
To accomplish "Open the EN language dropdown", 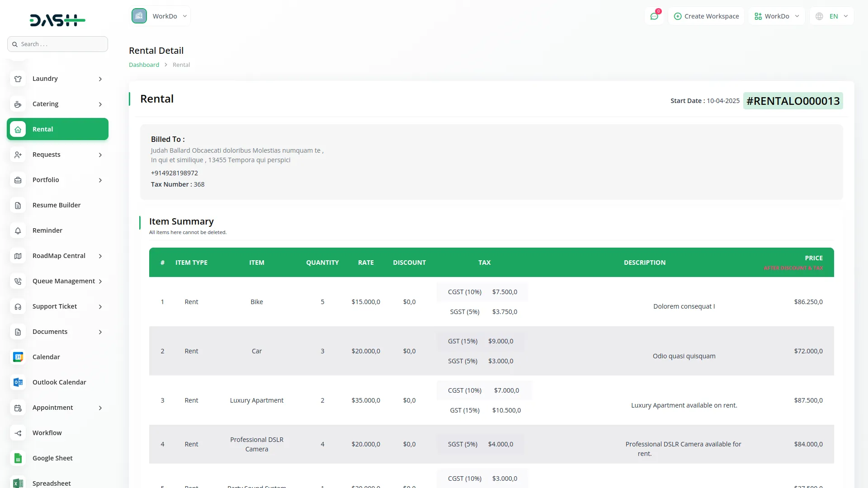I will [832, 16].
